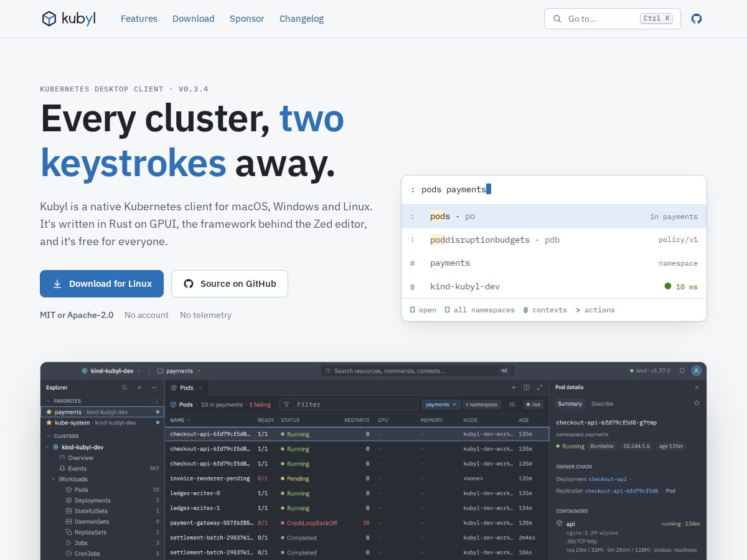
Task: Click Download for Linux button
Action: (x=101, y=284)
